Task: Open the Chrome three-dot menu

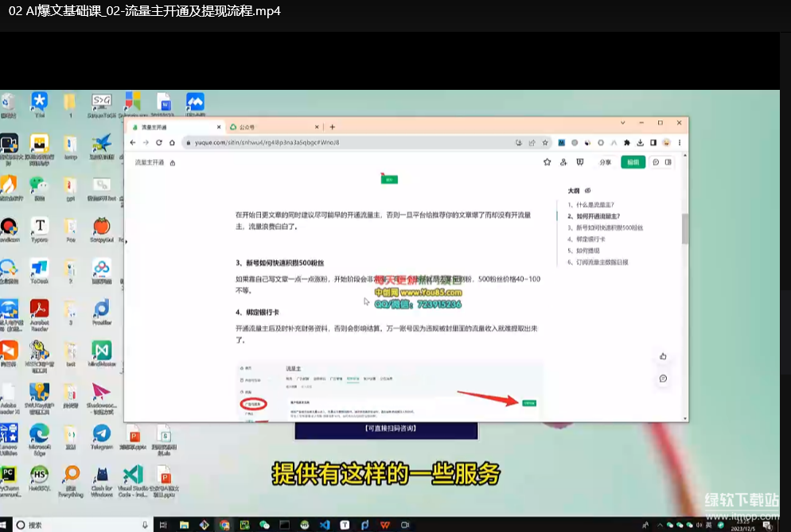Action: point(680,142)
